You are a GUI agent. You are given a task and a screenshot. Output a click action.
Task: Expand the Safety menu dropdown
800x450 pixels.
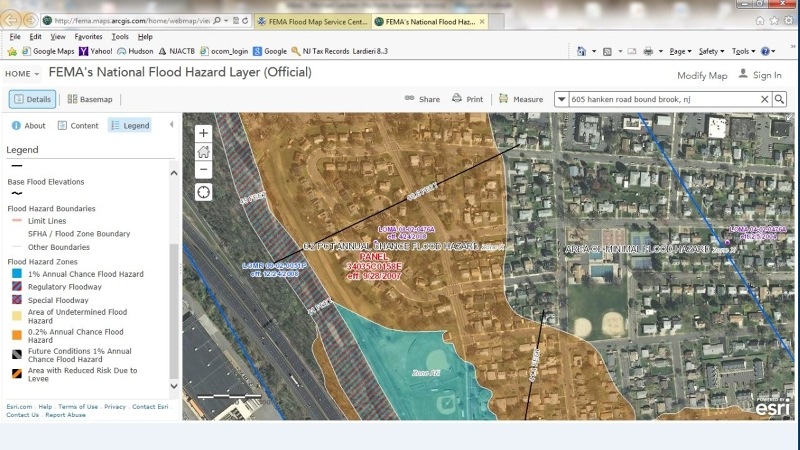coord(711,52)
